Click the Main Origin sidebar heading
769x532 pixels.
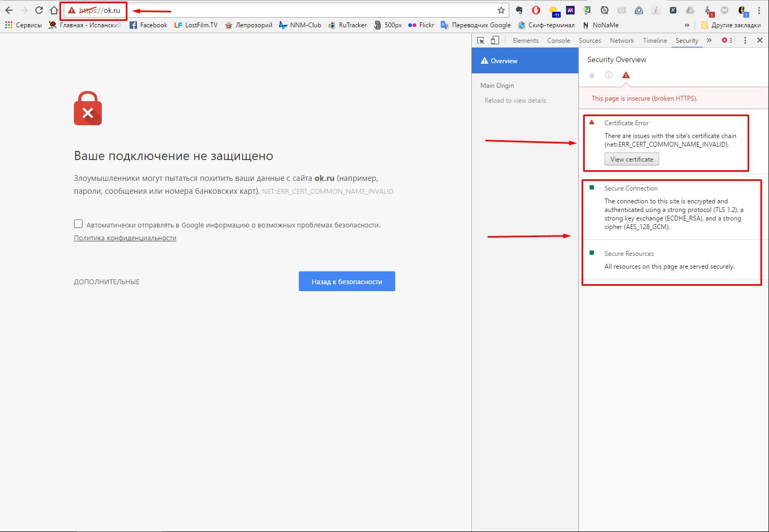tap(497, 86)
